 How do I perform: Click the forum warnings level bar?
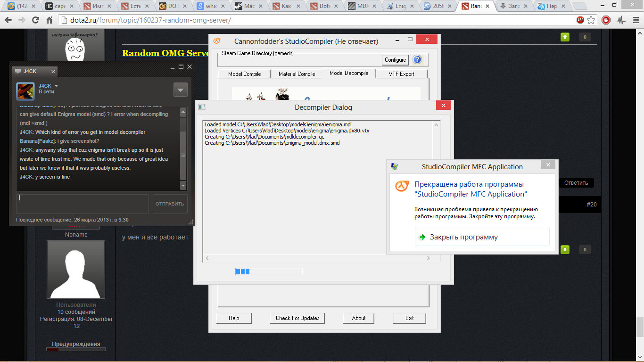75,349
